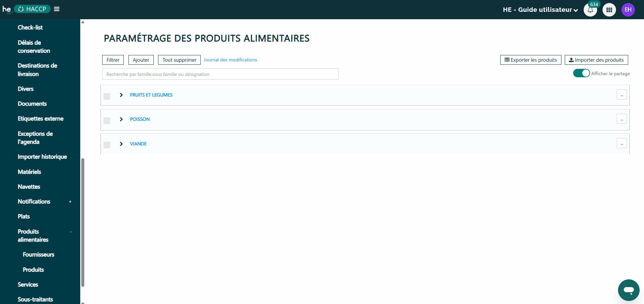The image size is (644, 304).
Task: Check the FRUITS ET LEGUMES checkbox
Action: [x=107, y=96]
